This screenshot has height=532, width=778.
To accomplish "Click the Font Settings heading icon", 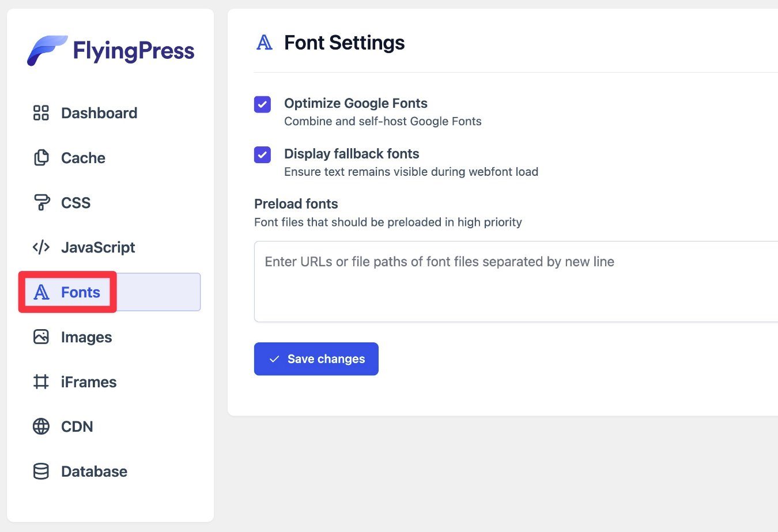I will pyautogui.click(x=265, y=43).
